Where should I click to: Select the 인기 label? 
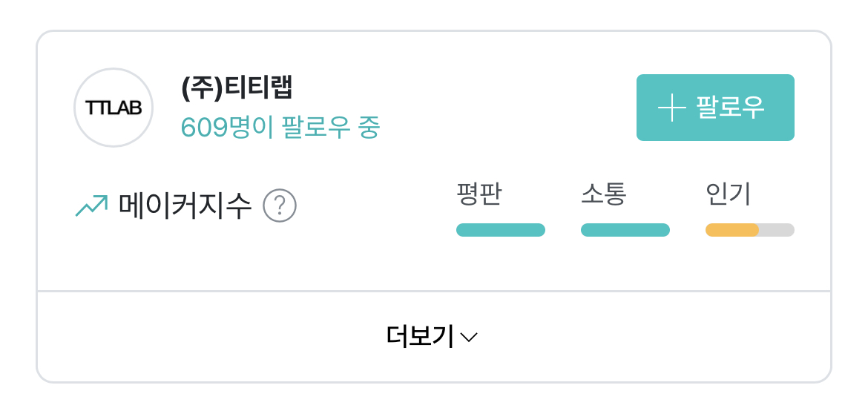click(x=729, y=194)
